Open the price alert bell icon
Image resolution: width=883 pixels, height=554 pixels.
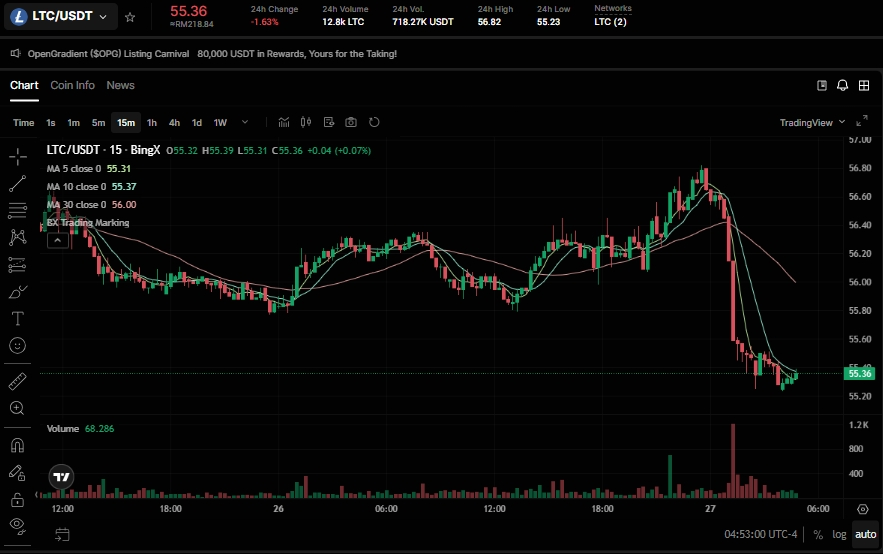[x=843, y=86]
